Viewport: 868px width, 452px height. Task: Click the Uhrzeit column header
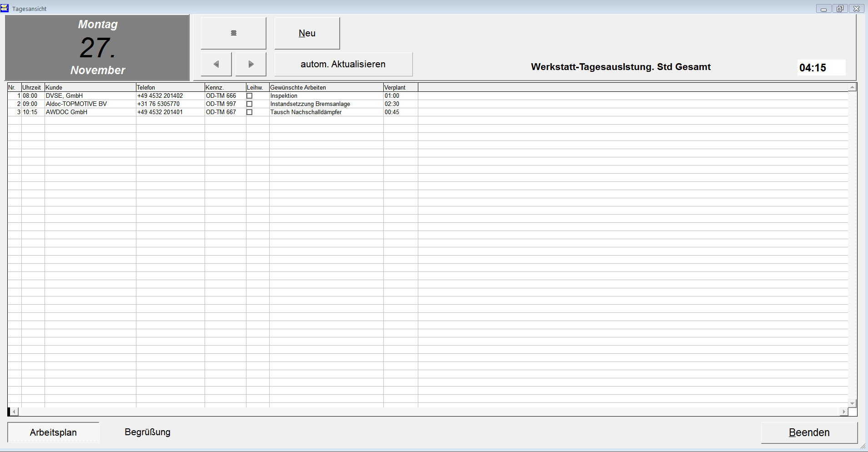(x=33, y=87)
